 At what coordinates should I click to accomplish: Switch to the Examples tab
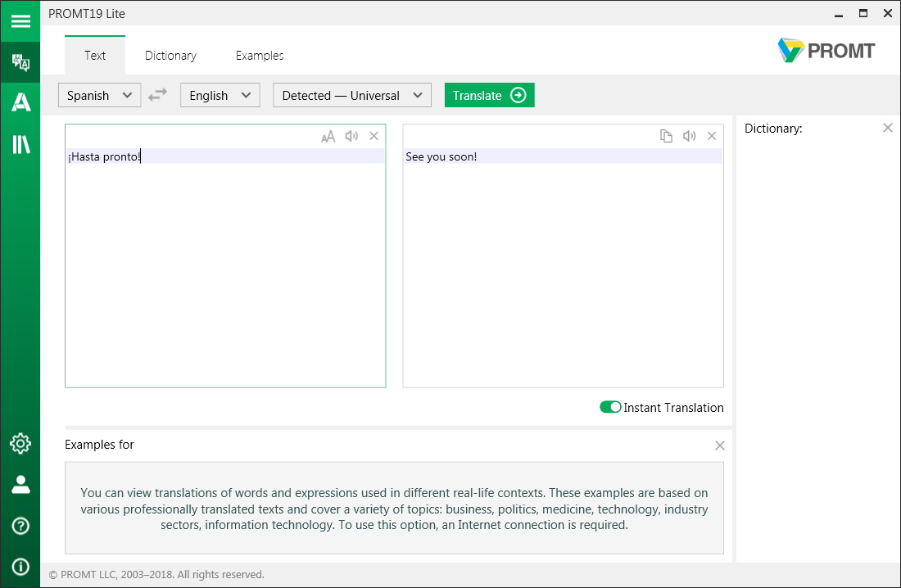(x=260, y=56)
